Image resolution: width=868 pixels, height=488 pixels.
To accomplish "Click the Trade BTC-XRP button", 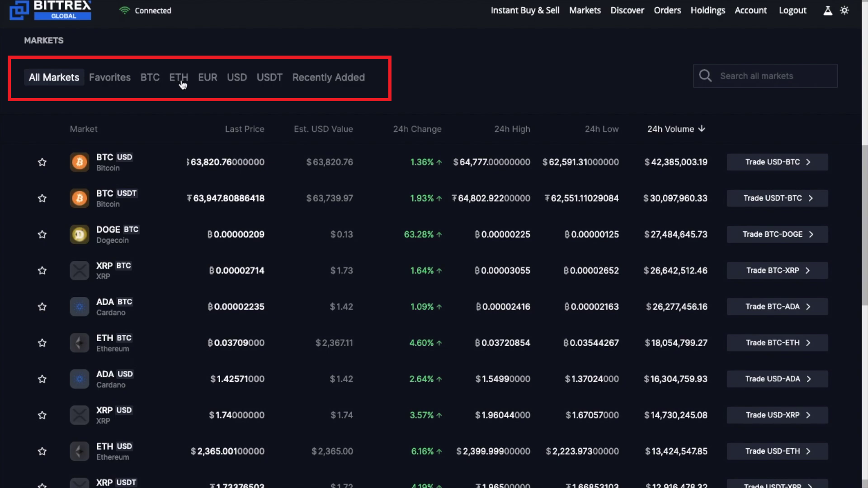I will pyautogui.click(x=778, y=270).
